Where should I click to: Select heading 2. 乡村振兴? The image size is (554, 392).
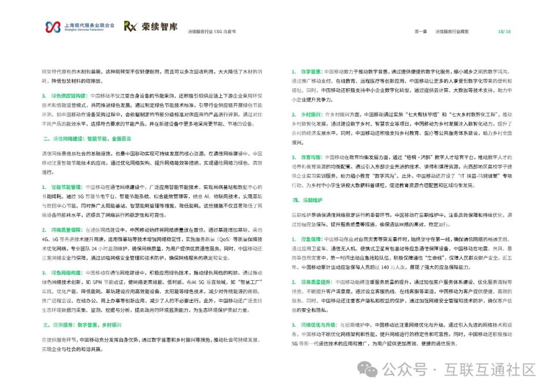307,114
